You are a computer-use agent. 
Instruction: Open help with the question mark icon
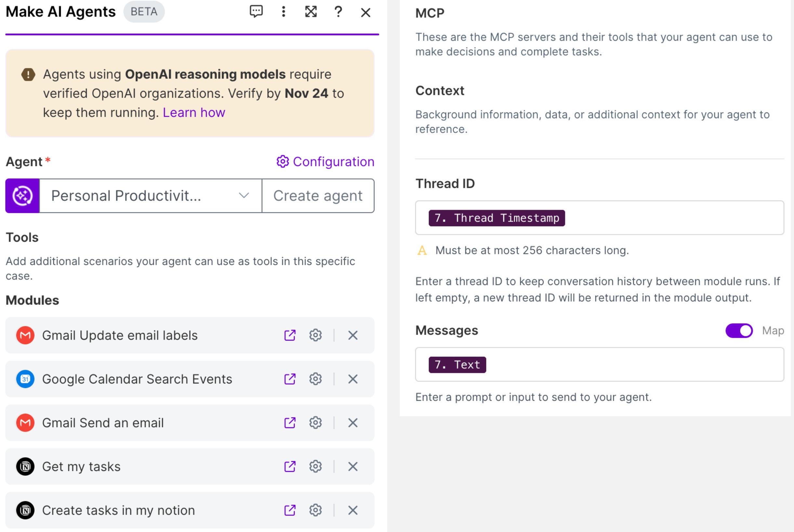[x=338, y=11]
